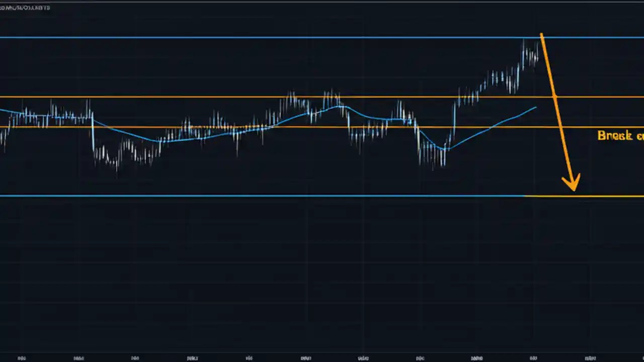Viewport: 644px width, 362px height.
Task: Select the lower blue support line
Action: [x=252, y=196]
